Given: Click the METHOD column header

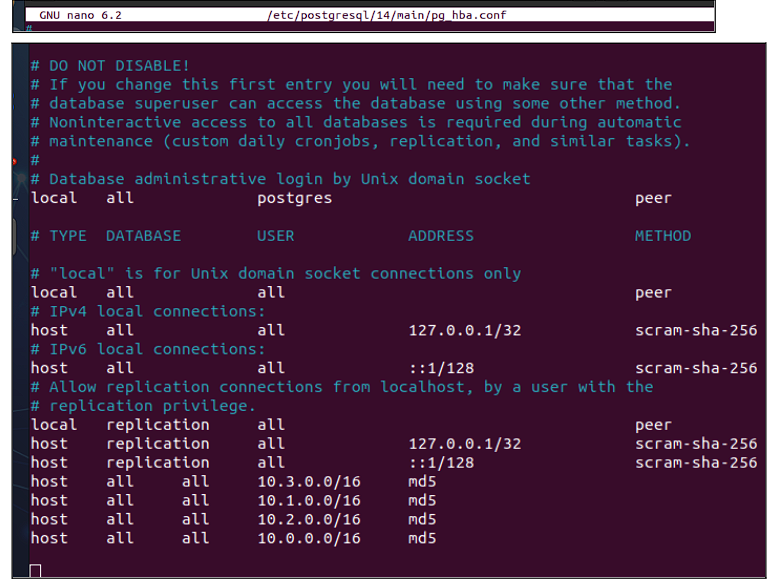Looking at the screenshot, I should click(662, 236).
